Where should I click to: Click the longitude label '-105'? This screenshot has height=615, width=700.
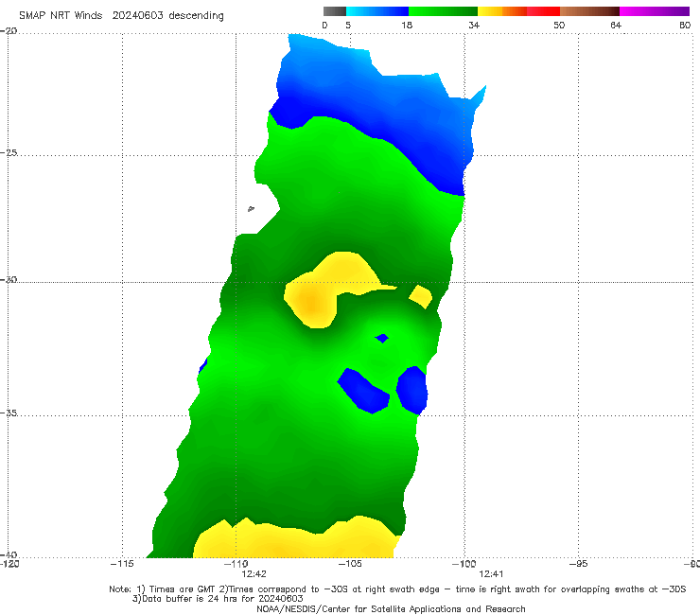350,564
